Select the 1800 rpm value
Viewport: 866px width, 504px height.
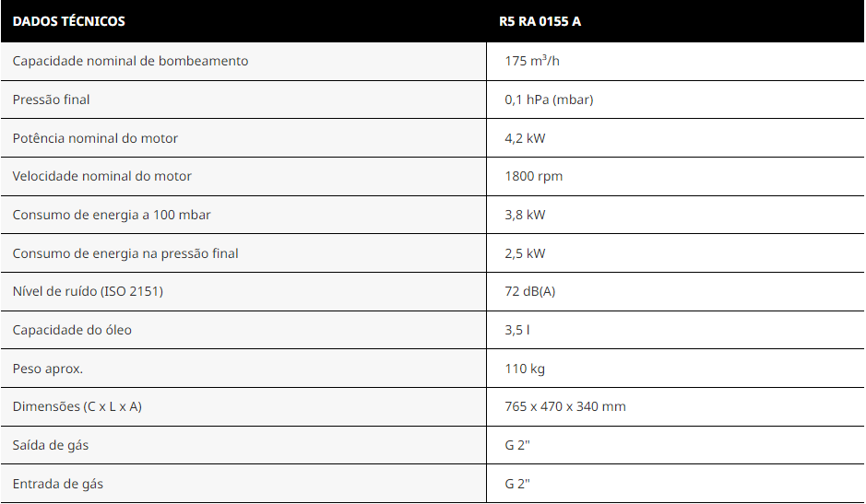click(x=533, y=177)
